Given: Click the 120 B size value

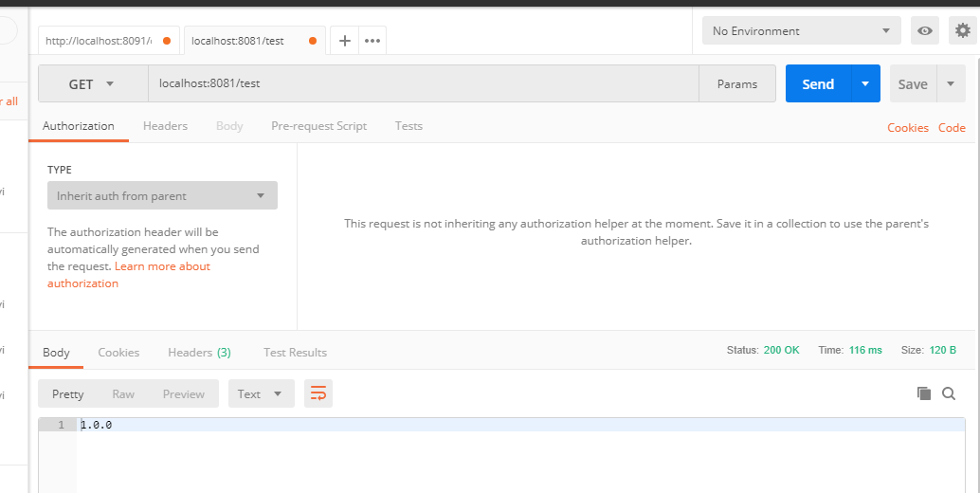Looking at the screenshot, I should [x=942, y=350].
